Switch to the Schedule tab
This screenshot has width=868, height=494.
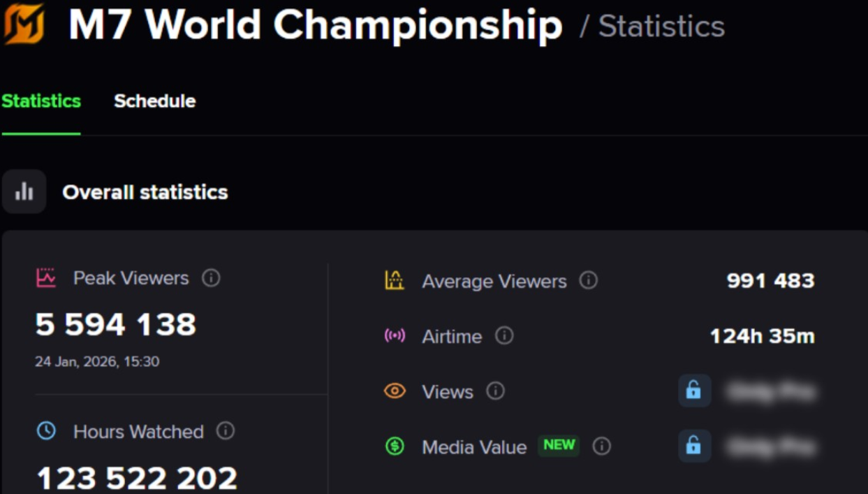click(154, 101)
